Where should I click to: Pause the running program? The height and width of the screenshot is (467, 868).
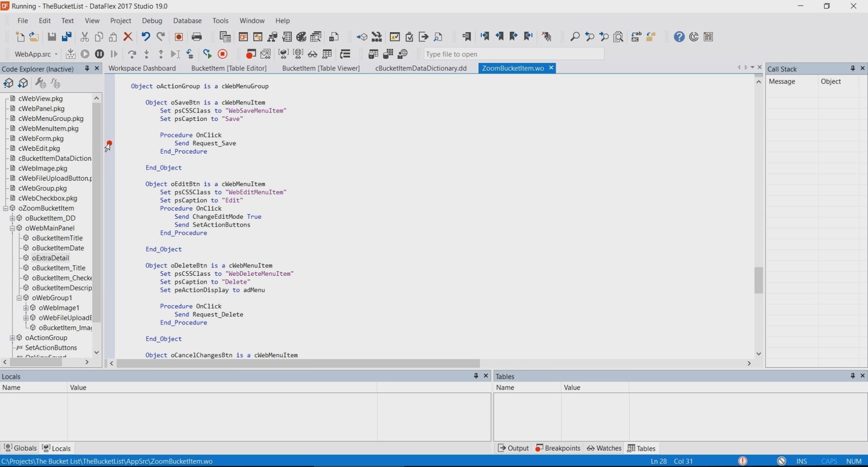coord(99,54)
